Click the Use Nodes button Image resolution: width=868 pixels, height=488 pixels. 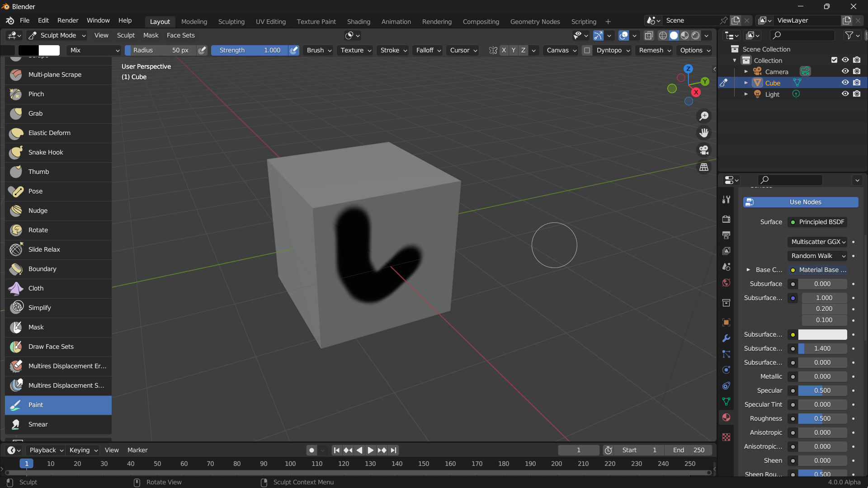pyautogui.click(x=801, y=202)
